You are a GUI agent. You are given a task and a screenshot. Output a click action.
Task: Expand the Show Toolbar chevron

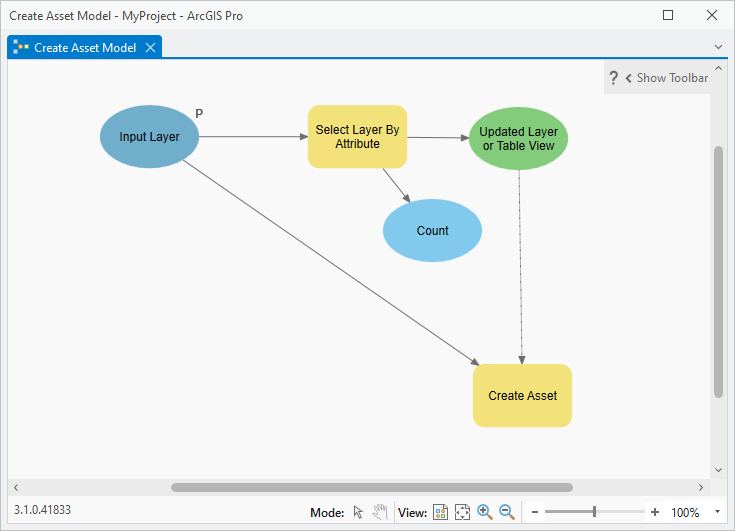[x=628, y=78]
